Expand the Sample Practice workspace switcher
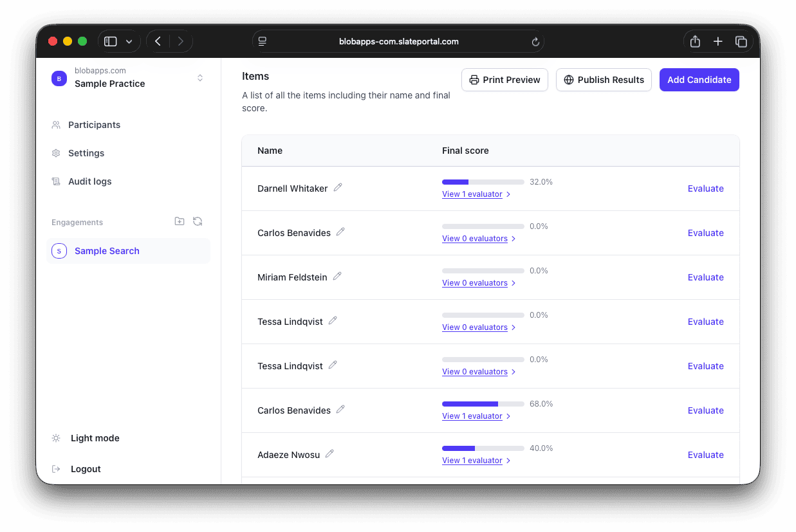This screenshot has height=532, width=796. point(200,78)
